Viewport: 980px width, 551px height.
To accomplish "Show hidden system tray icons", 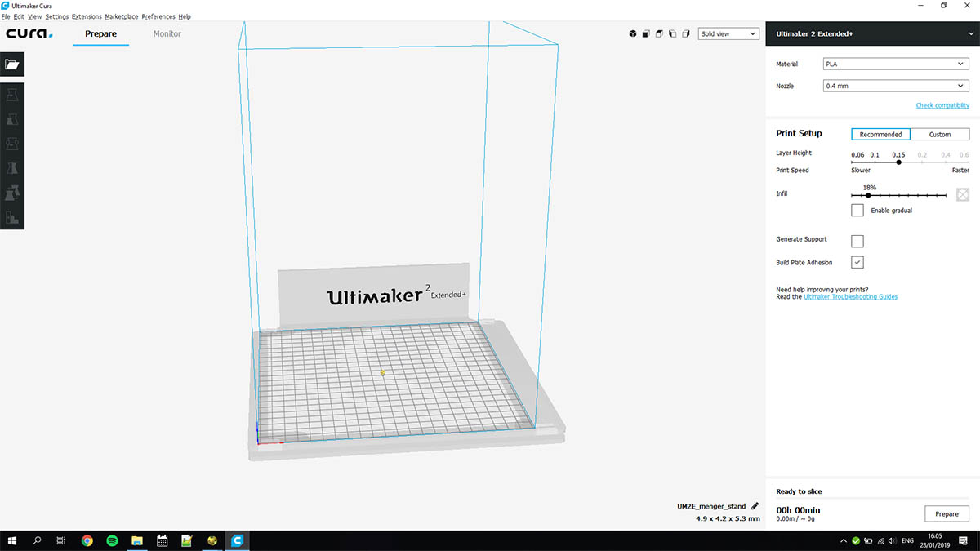I will [x=843, y=540].
